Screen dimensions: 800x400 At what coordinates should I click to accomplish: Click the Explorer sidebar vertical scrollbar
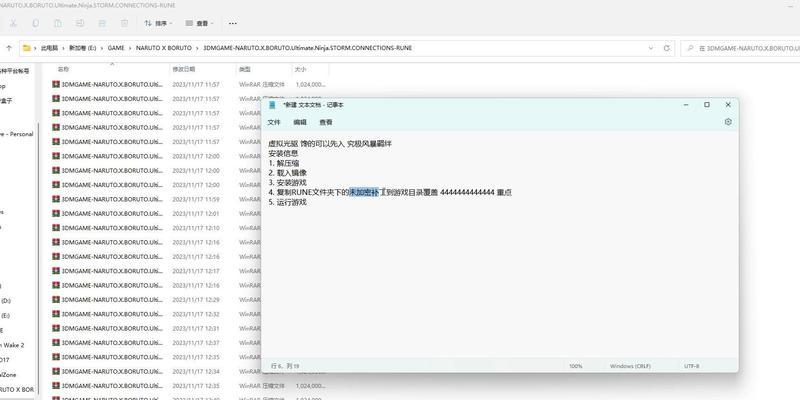coord(38,258)
